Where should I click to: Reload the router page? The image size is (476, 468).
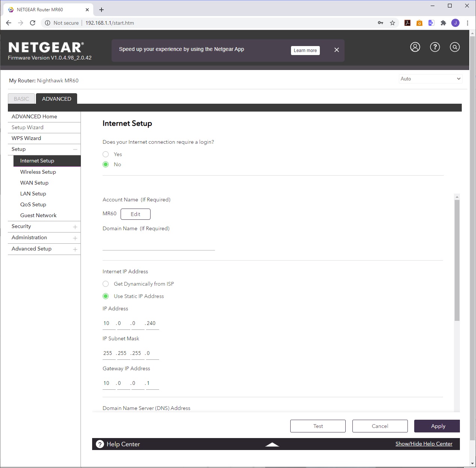(33, 23)
